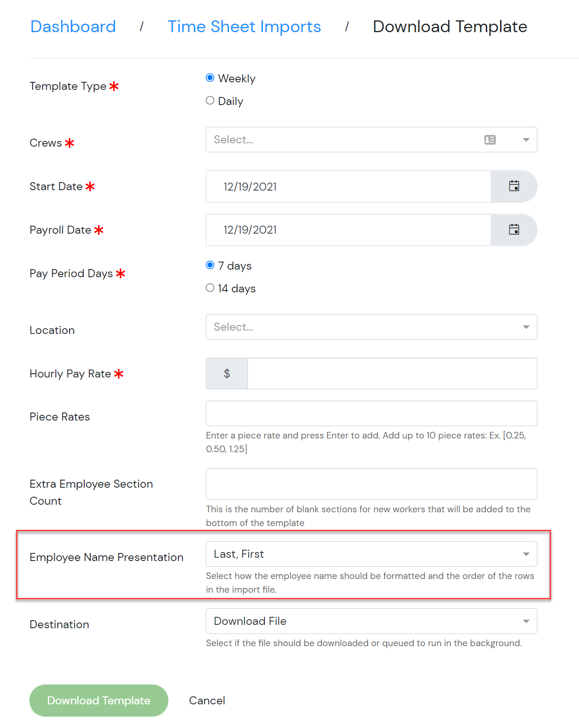The image size is (579, 728).
Task: Click the crew list icon in Crews field
Action: pos(490,140)
